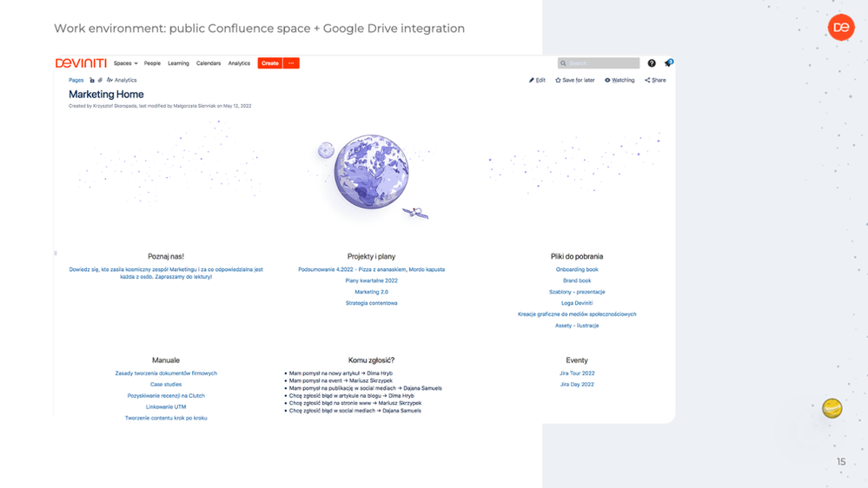Open the Marketing 2.0 link
Viewport: 868px width, 488px height.
pyautogui.click(x=372, y=292)
